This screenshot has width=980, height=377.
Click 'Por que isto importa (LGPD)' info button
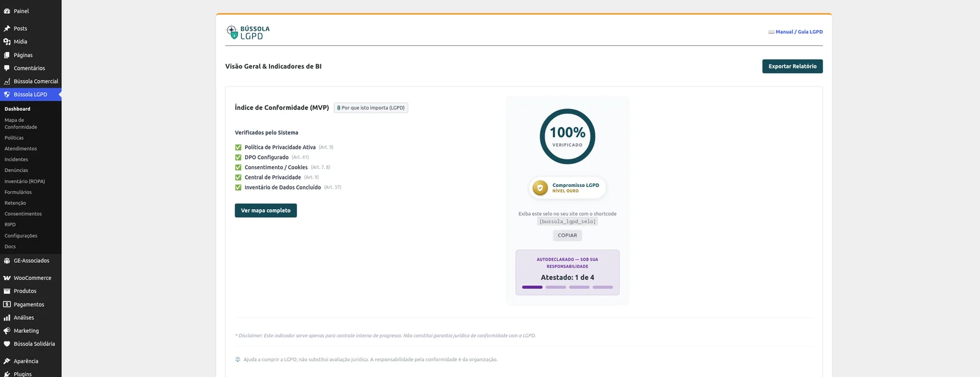point(371,108)
